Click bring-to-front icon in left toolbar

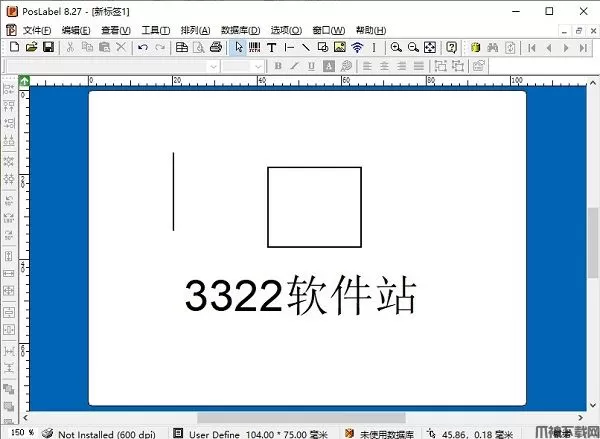(x=9, y=389)
